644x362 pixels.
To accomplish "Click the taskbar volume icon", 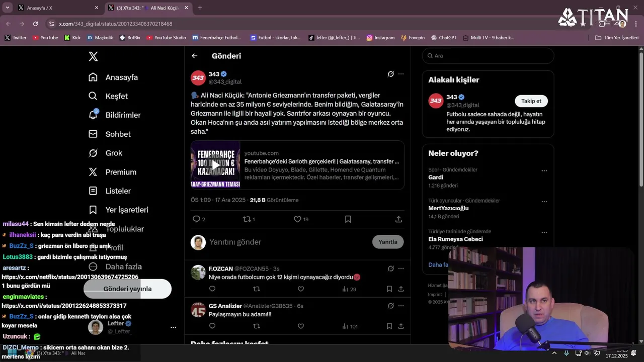I will pyautogui.click(x=586, y=353).
